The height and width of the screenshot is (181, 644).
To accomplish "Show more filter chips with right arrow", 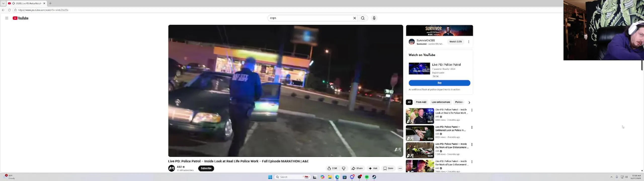I will coord(469,102).
